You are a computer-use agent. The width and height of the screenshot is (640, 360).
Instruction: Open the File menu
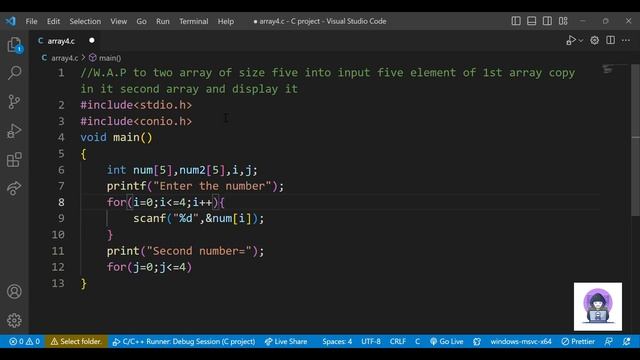pos(31,21)
